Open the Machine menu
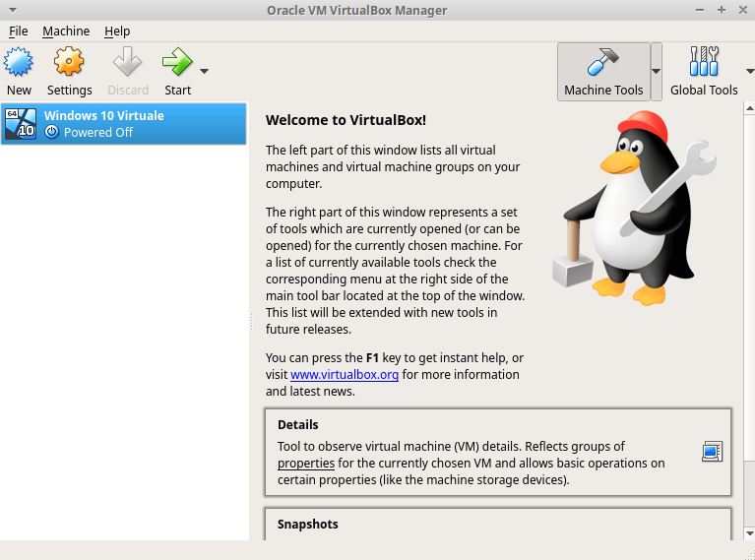755x560 pixels. point(66,31)
